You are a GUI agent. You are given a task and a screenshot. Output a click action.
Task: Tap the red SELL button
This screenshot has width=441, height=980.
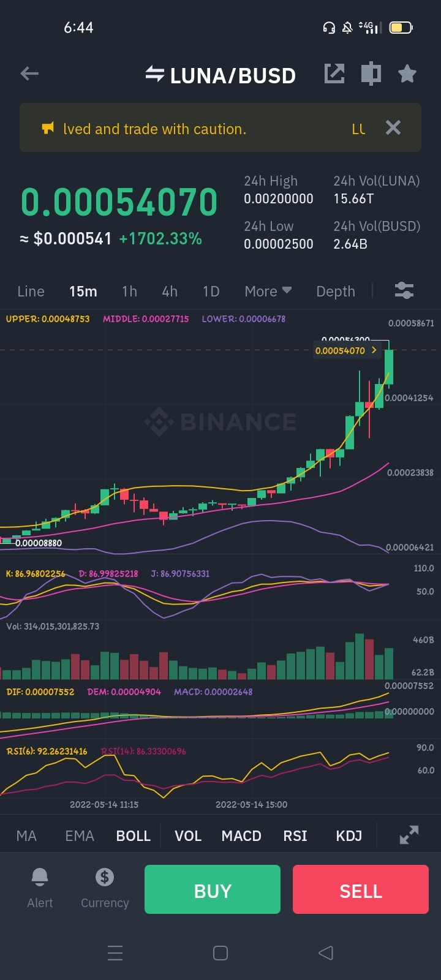(361, 889)
